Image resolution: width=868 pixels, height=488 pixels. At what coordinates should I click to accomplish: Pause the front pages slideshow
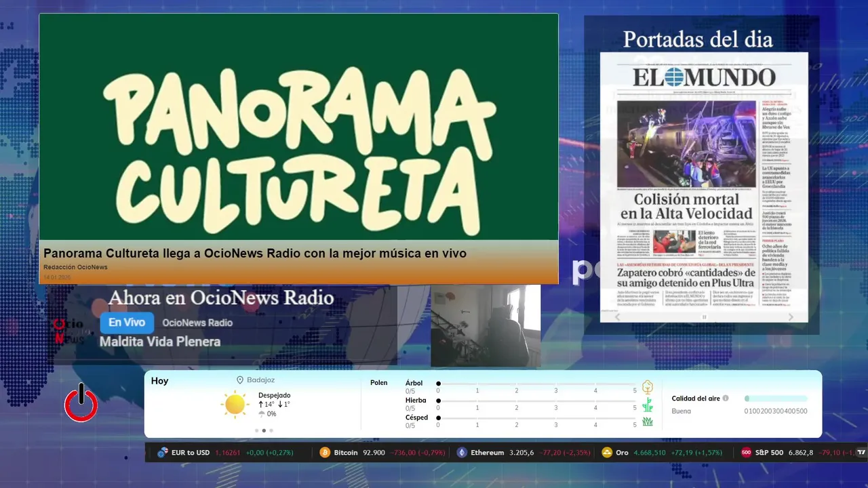(x=704, y=317)
